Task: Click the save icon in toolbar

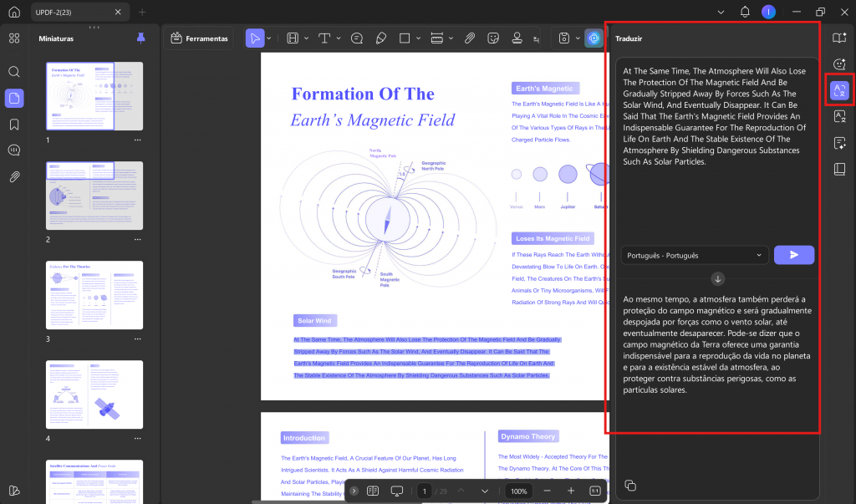Action: pyautogui.click(x=564, y=38)
